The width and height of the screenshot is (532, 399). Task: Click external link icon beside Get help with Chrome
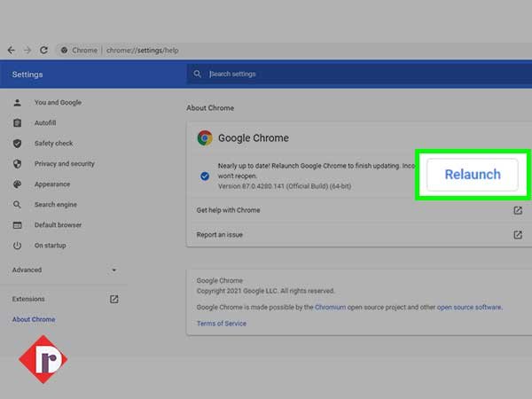518,210
